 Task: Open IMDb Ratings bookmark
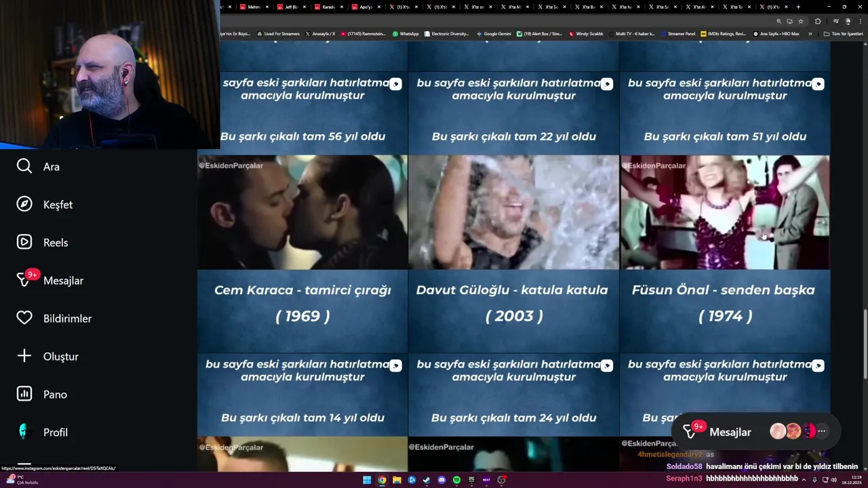coord(723,34)
